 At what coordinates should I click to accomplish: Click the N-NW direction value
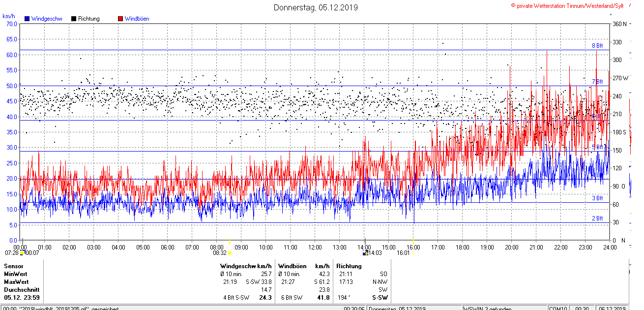tap(380, 282)
